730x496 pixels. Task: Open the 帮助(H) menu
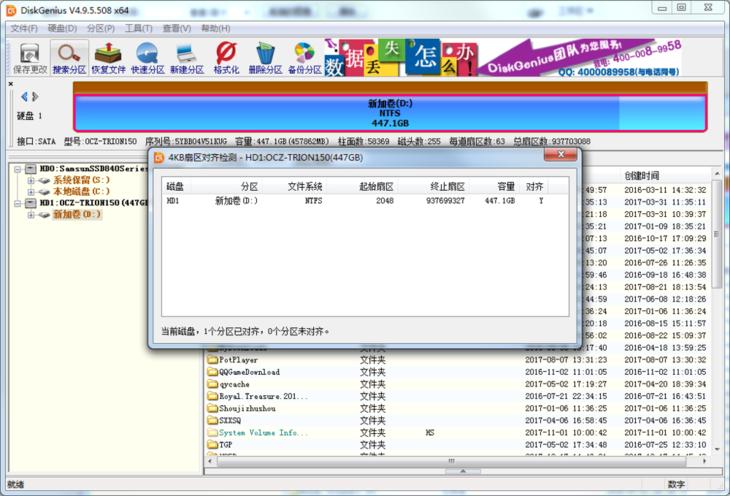[216, 28]
